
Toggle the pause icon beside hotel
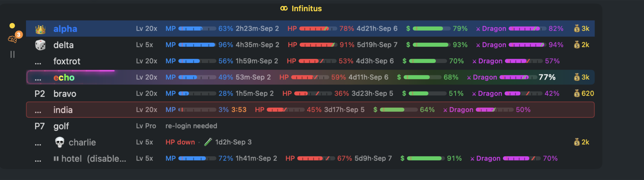pyautogui.click(x=56, y=159)
